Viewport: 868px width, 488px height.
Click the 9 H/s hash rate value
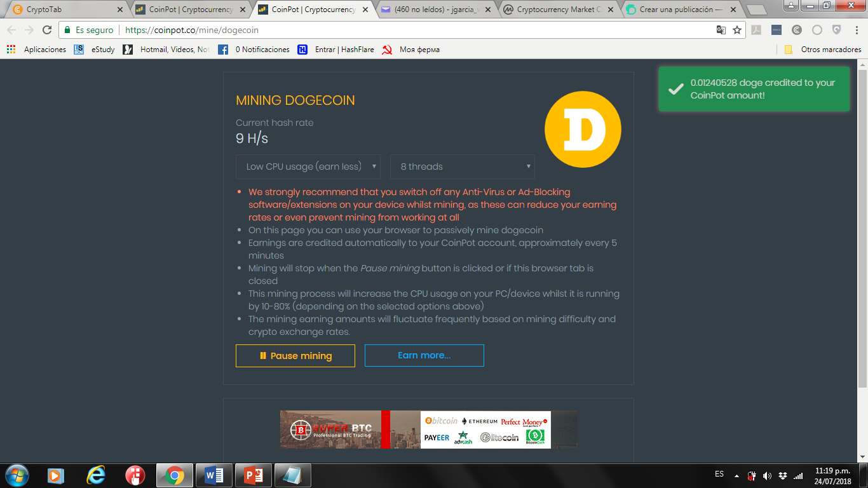click(252, 139)
